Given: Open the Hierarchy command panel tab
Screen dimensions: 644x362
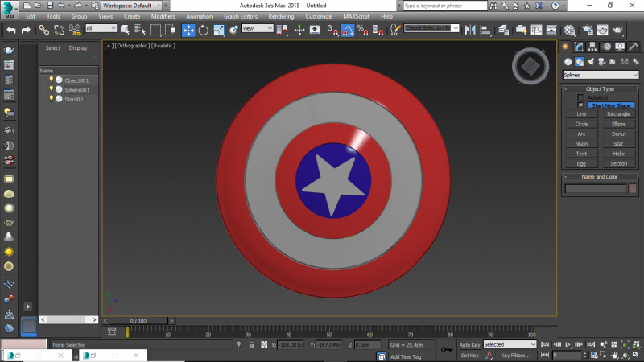Looking at the screenshot, I should pyautogui.click(x=592, y=47).
